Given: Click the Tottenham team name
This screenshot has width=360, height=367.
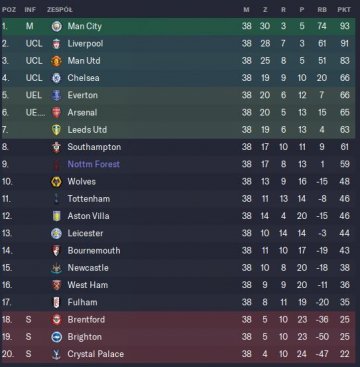Looking at the screenshot, I should point(89,199).
